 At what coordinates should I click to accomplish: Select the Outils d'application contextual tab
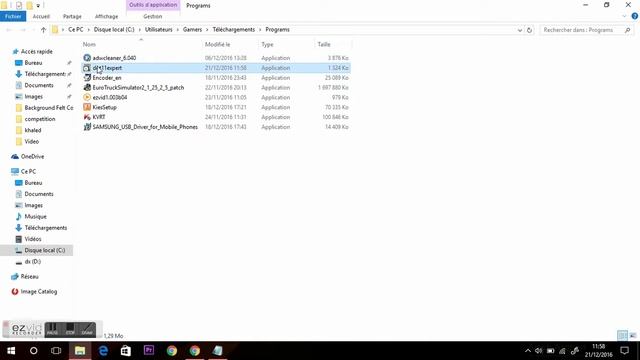click(x=153, y=5)
